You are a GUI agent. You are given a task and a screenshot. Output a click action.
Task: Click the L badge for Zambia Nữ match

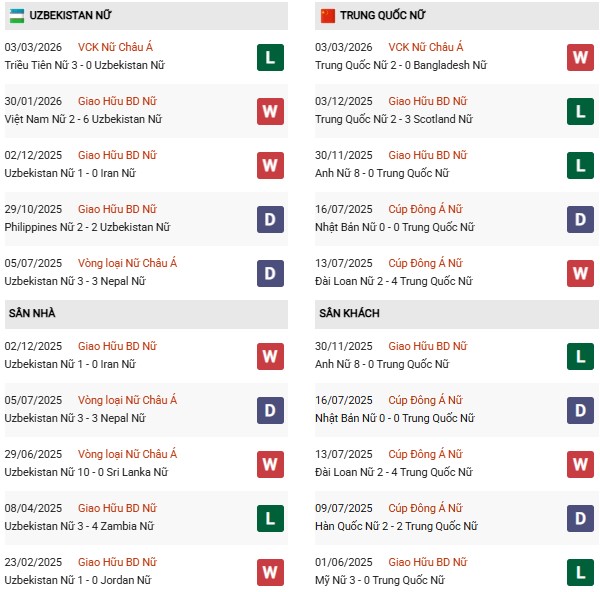pos(270,517)
